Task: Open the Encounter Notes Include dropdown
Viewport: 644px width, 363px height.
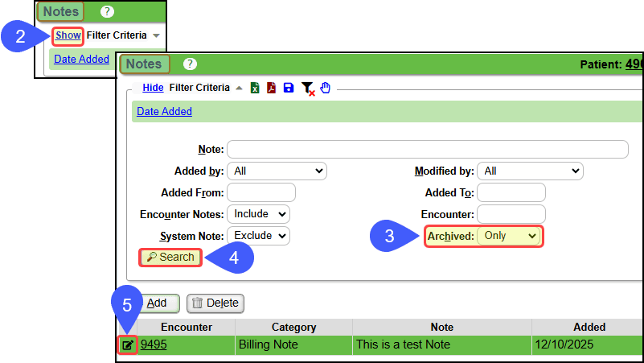Action: [x=258, y=214]
